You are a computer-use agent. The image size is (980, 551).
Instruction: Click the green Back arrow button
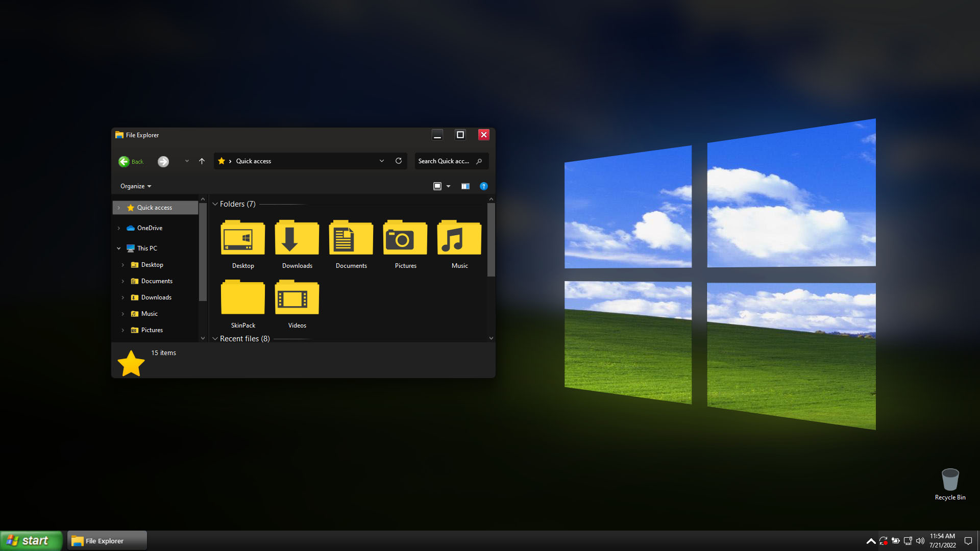[x=124, y=162]
